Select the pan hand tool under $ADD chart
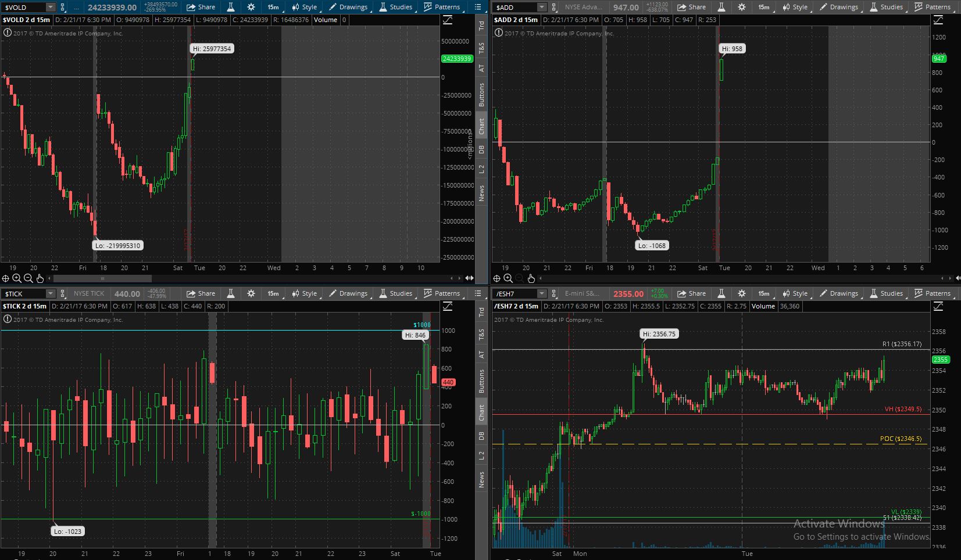961x560 pixels. [531, 278]
